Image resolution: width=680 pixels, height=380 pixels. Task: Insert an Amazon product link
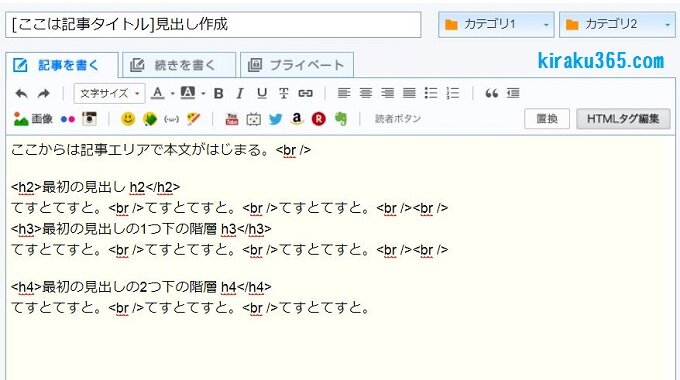pos(297,119)
